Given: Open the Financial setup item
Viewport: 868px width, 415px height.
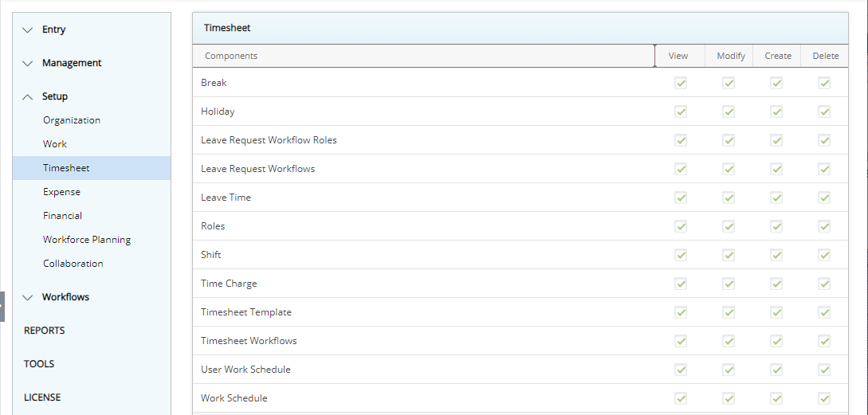Looking at the screenshot, I should tap(62, 215).
